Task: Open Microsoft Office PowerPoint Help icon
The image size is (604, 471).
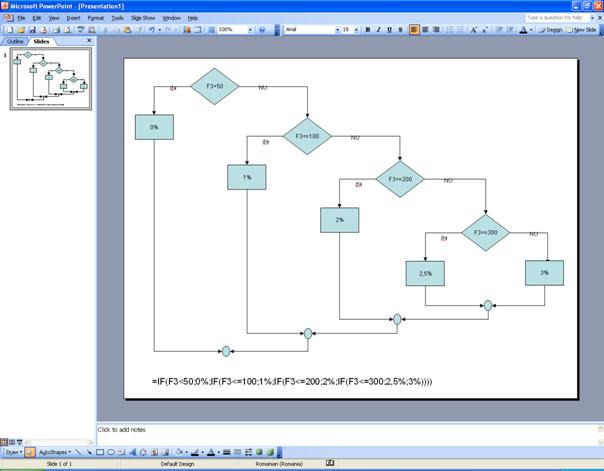Action: (x=262, y=30)
